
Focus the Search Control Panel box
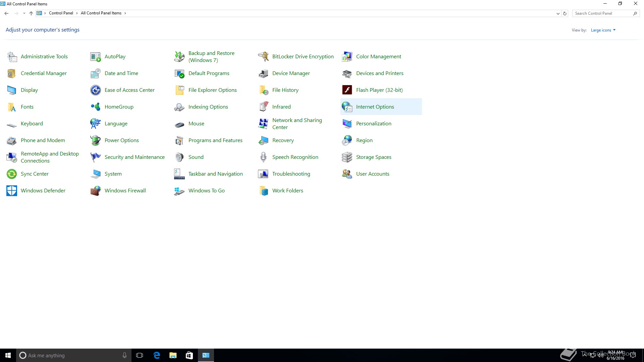606,13
